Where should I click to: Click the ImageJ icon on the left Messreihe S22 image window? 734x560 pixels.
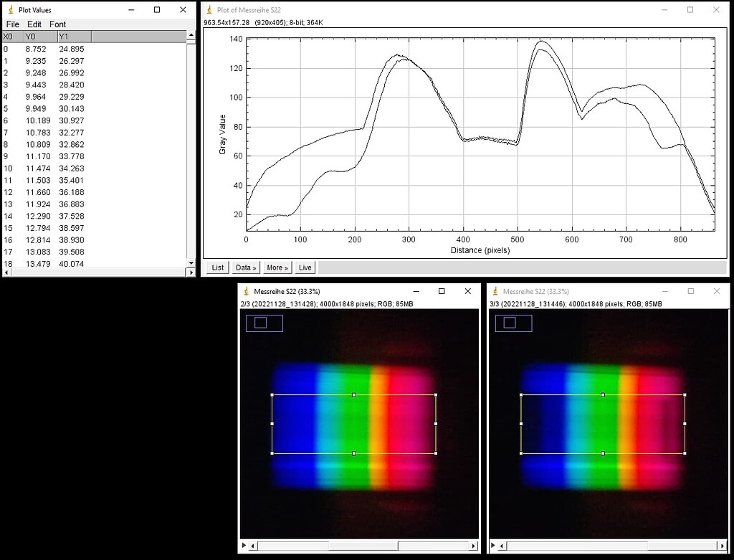[x=247, y=292]
